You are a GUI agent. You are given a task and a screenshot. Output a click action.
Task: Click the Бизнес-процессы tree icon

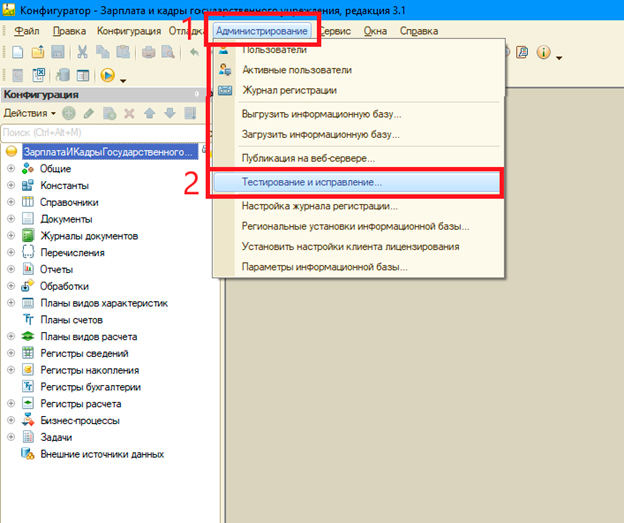(28, 420)
